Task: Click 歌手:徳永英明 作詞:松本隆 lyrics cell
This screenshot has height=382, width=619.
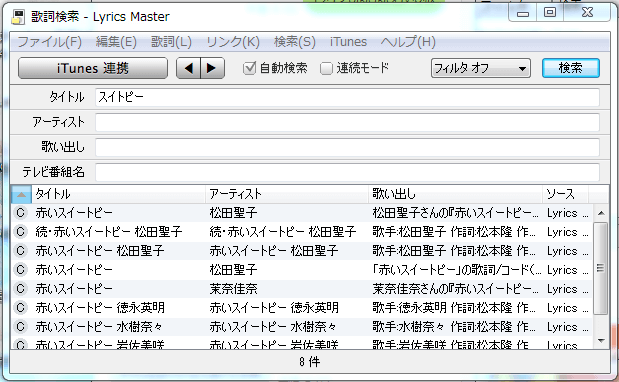Action: [x=454, y=308]
